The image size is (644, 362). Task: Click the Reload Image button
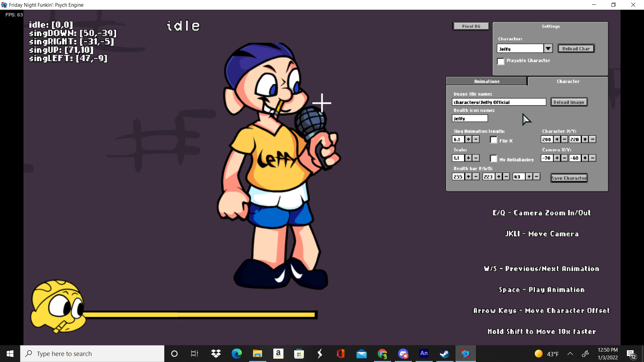(569, 102)
